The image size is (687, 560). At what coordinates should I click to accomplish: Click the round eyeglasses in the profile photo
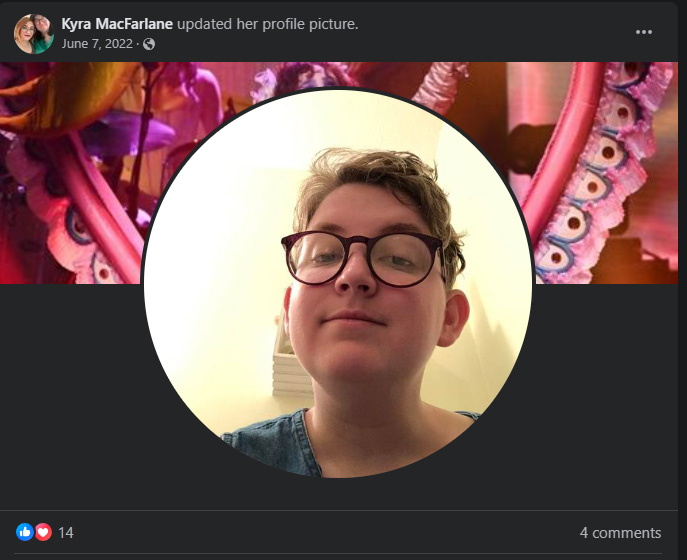click(x=364, y=259)
